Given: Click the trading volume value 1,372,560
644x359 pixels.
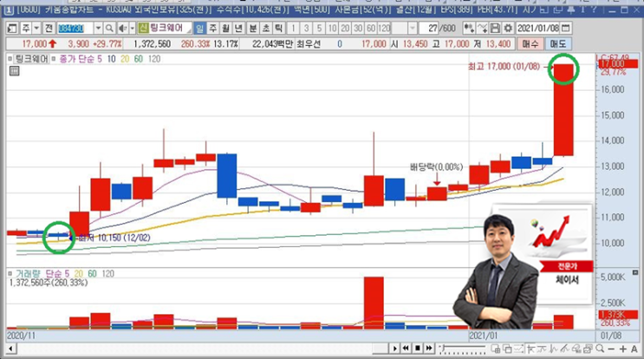Looking at the screenshot, I should pos(152,44).
